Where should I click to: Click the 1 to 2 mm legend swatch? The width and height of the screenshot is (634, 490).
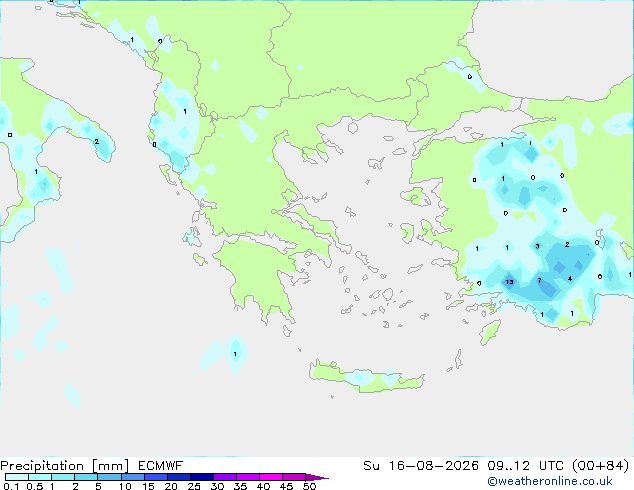(63, 477)
